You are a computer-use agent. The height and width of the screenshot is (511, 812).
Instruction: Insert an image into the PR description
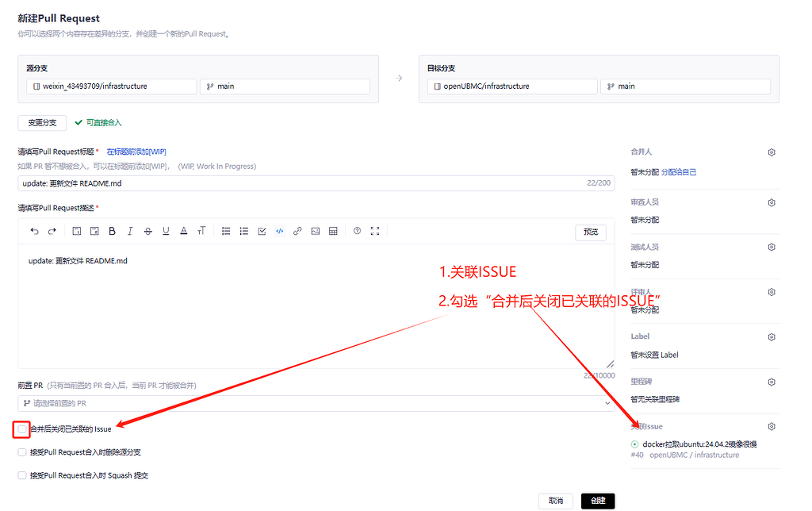(x=315, y=231)
